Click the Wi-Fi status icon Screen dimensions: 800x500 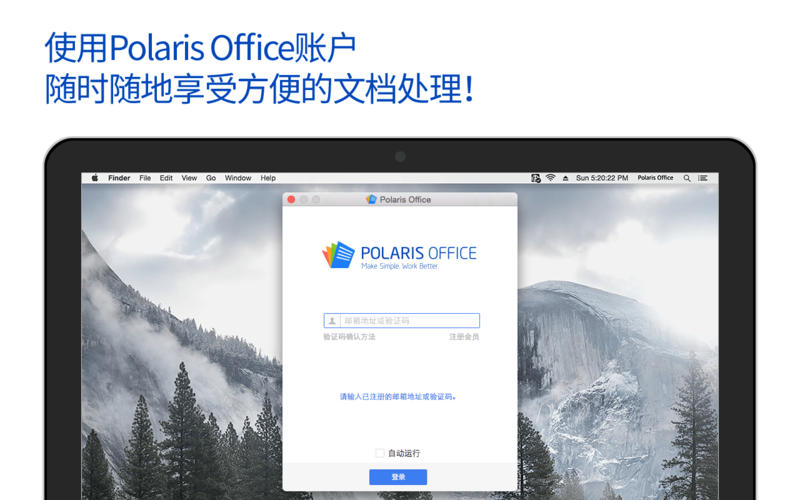[551, 178]
